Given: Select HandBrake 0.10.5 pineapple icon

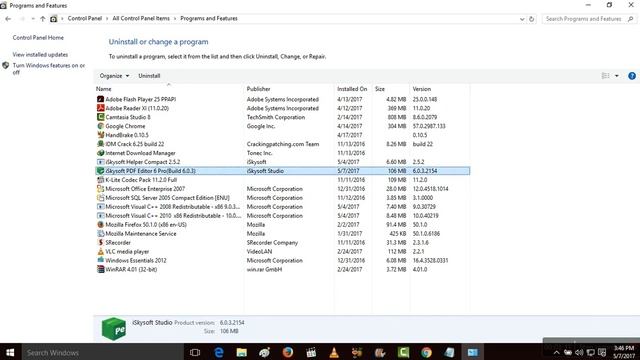Looking at the screenshot, I should tap(100, 135).
